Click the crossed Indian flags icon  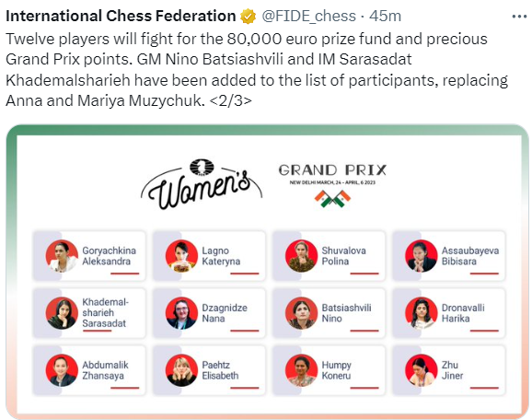(332, 199)
